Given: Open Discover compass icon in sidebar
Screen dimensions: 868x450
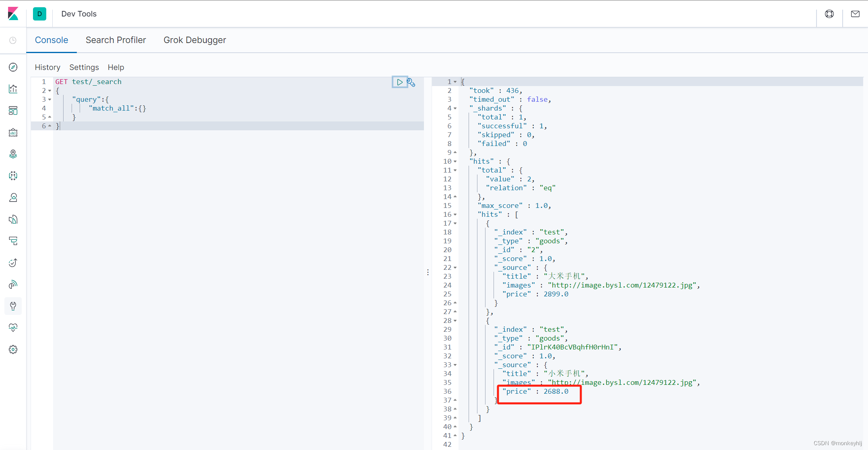Looking at the screenshot, I should pyautogui.click(x=13, y=67).
